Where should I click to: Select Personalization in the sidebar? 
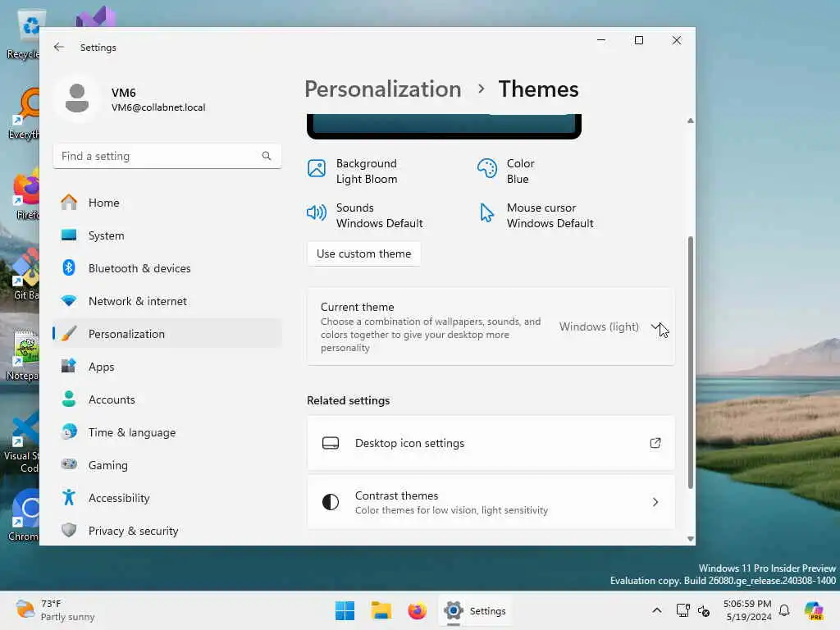click(167, 333)
